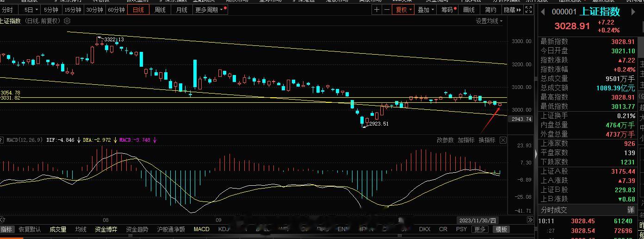Click the double-arrow icon at date bar right
Image resolution: width=644 pixels, height=239 pixels.
coord(531,220)
